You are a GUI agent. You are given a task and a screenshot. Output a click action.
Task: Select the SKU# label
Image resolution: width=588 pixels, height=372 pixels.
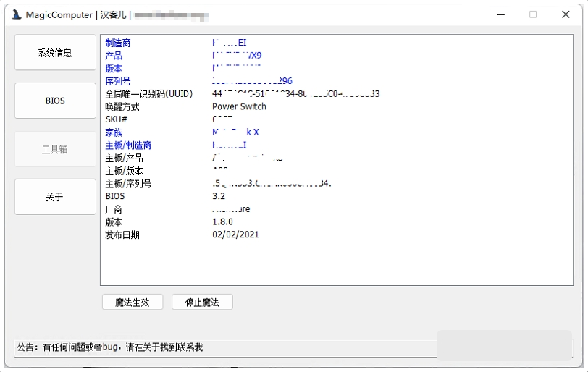[117, 119]
